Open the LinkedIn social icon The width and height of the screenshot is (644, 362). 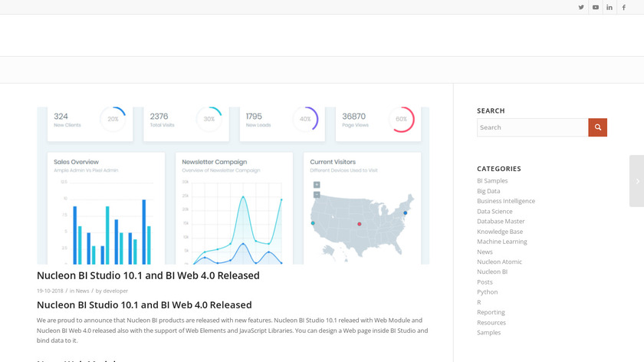609,8
